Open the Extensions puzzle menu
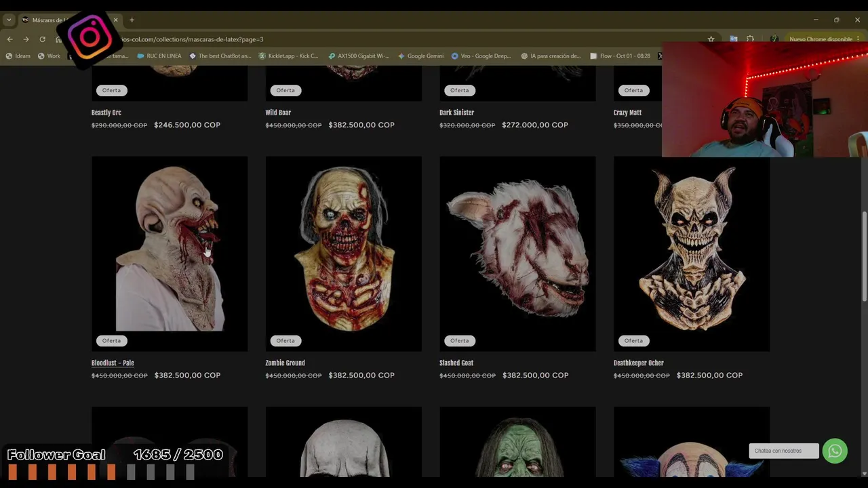Image resolution: width=868 pixels, height=488 pixels. coord(750,39)
